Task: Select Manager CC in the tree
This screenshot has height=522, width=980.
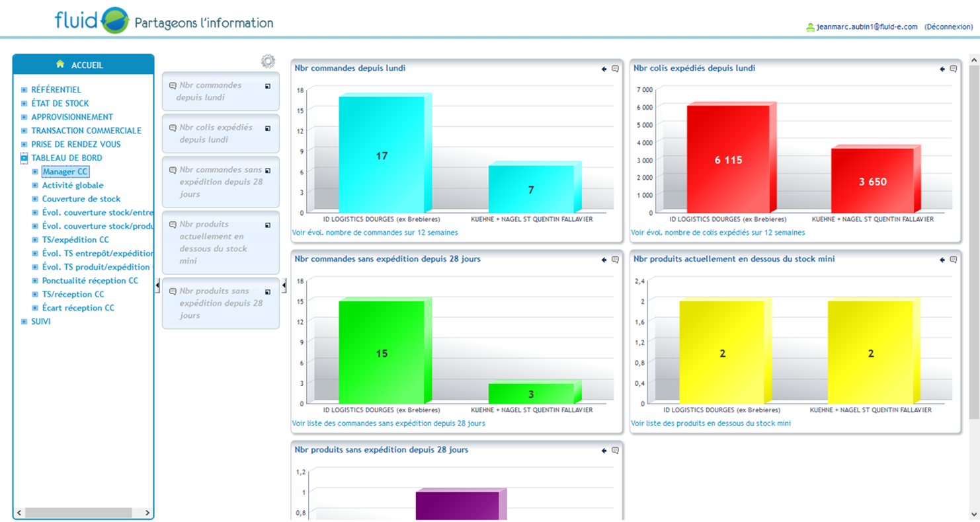Action: (x=65, y=172)
